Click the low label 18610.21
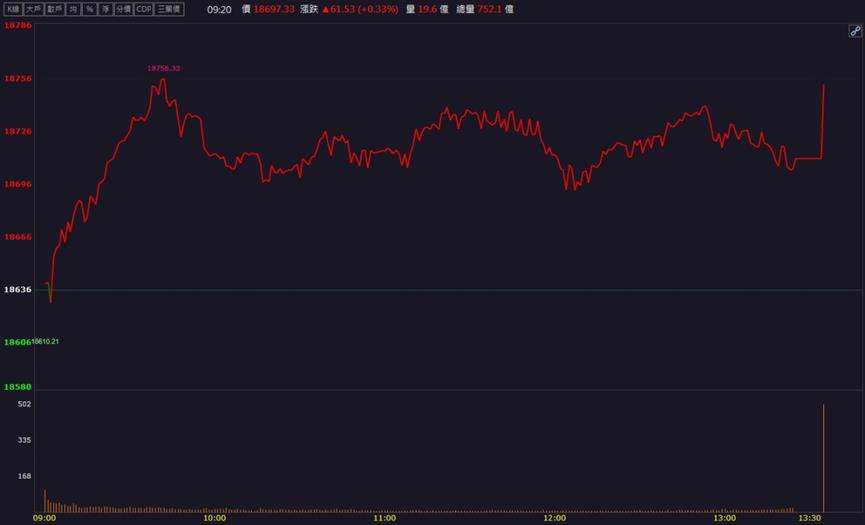The height and width of the screenshot is (525, 865). click(45, 341)
